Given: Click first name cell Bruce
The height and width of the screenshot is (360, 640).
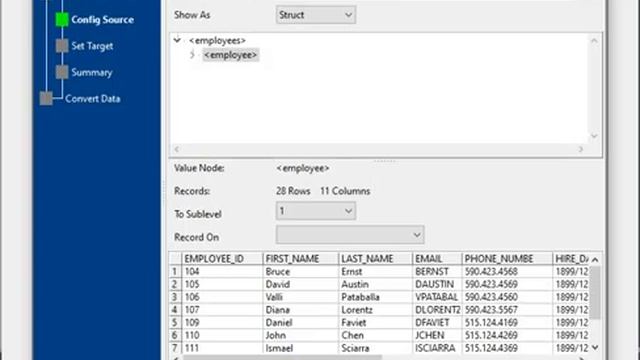Looking at the screenshot, I should (x=301, y=271).
